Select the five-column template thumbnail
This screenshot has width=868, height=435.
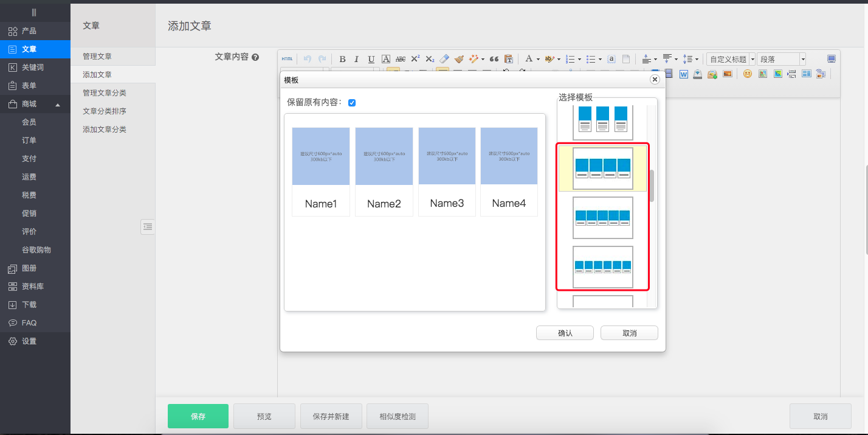(602, 218)
